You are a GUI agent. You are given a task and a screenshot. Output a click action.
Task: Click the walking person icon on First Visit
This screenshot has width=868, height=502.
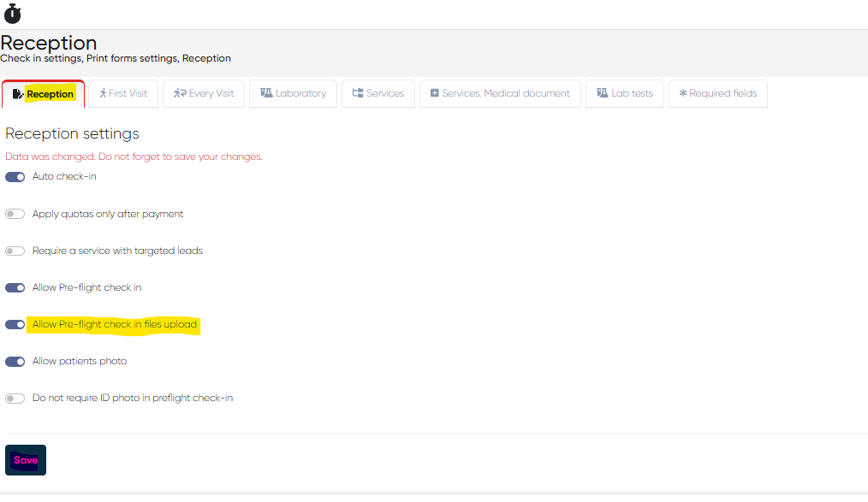(103, 93)
